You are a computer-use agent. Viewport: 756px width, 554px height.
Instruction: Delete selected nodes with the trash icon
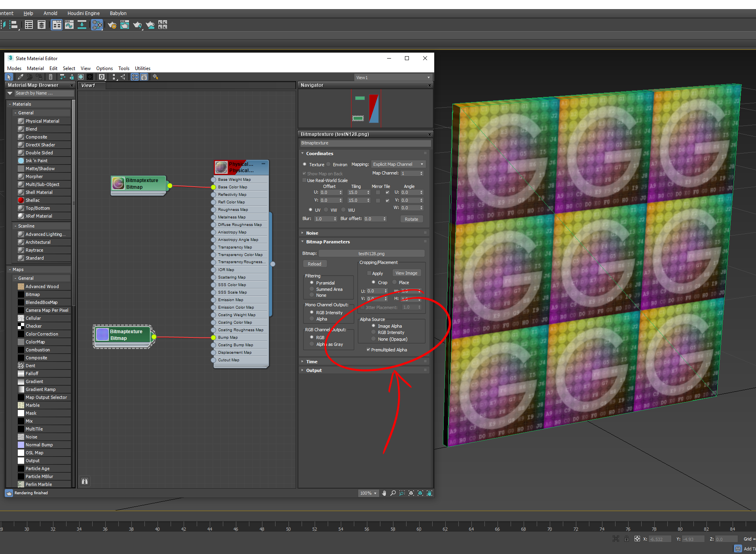click(51, 77)
